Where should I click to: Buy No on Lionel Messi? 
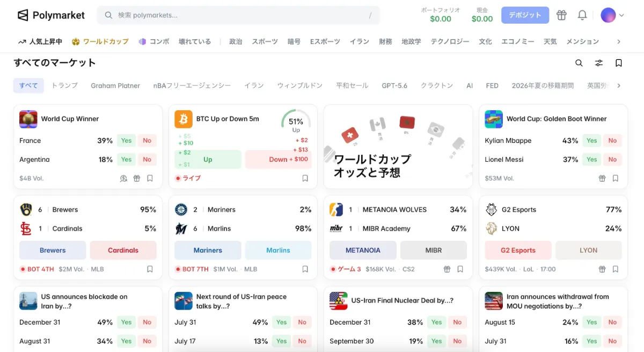613,160
